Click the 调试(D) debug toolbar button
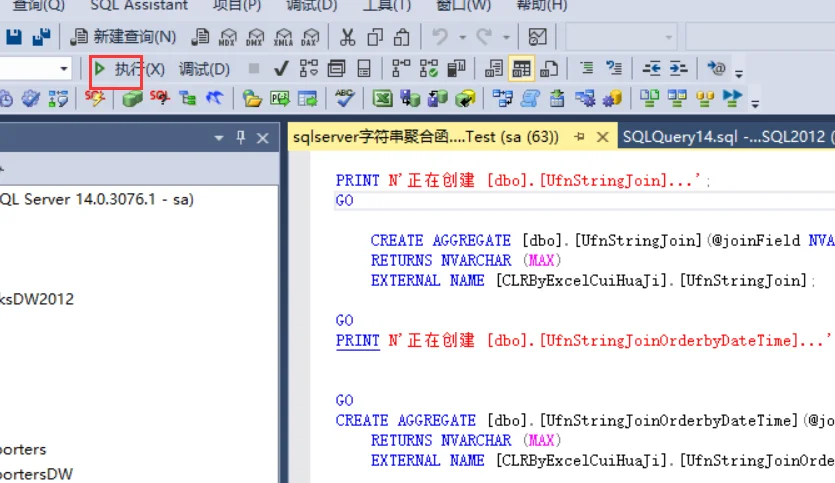835x483 pixels. [x=204, y=69]
